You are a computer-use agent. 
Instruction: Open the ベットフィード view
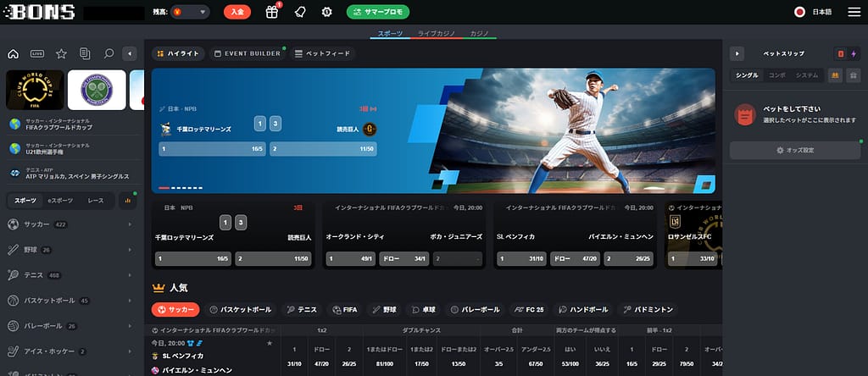pos(323,53)
